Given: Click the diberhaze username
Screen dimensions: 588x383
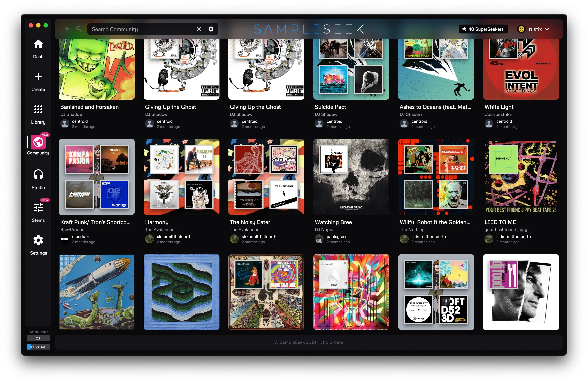Looking at the screenshot, I should click(x=81, y=236).
